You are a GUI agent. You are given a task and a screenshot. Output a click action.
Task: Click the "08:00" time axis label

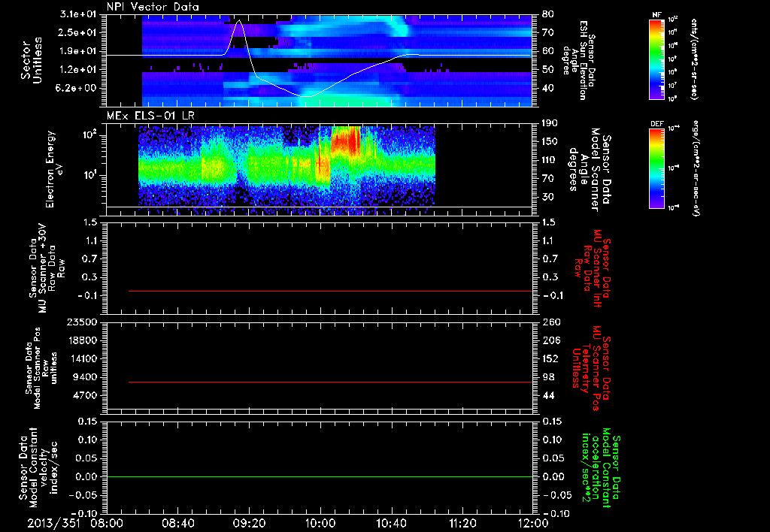pyautogui.click(x=107, y=523)
